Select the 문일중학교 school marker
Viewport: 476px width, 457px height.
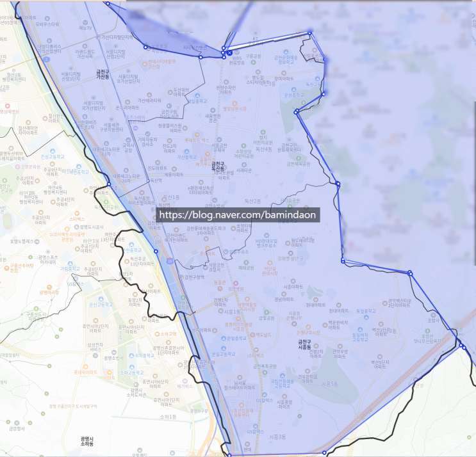(224, 338)
